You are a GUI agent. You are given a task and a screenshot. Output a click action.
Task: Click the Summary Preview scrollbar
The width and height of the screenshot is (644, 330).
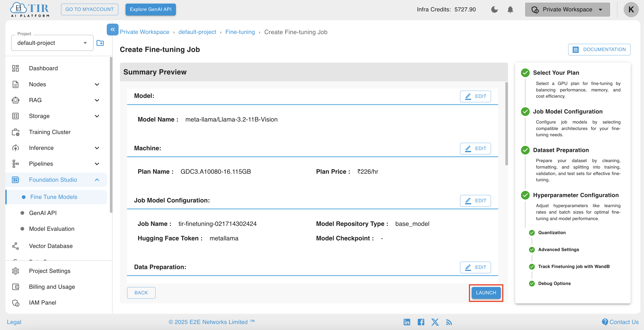pyautogui.click(x=506, y=124)
